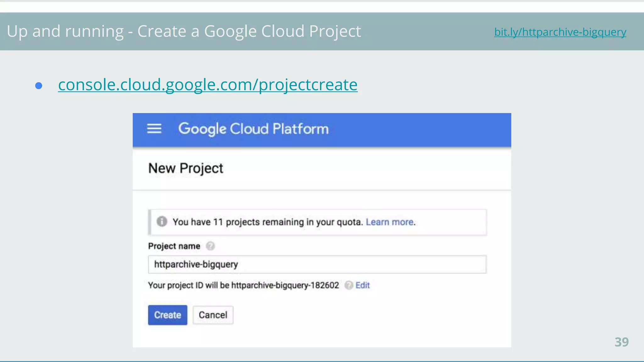
Task: Click the Google Cloud Platform title
Action: (253, 129)
